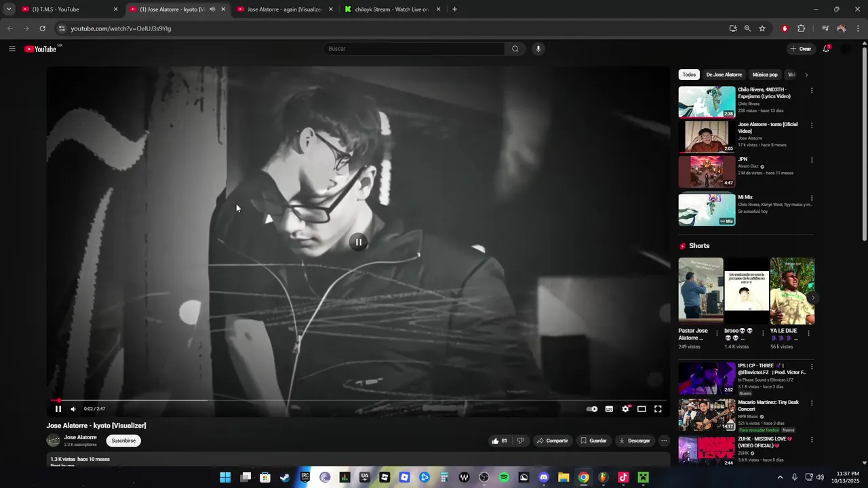Toggle autoplay switch in the player
This screenshot has width=868, height=488.
point(592,409)
